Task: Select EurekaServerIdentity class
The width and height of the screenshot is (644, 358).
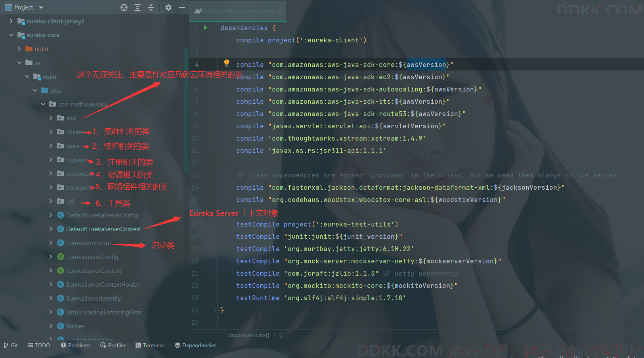Action: [94, 298]
